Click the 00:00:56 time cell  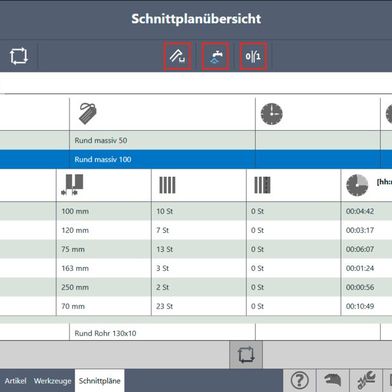pyautogui.click(x=367, y=287)
